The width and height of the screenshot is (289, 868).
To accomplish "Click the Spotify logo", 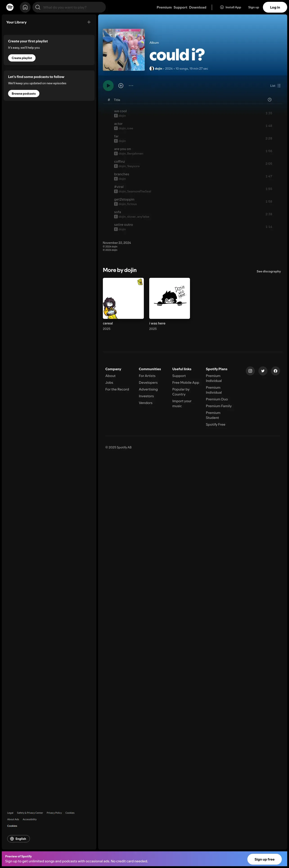I will [10, 7].
